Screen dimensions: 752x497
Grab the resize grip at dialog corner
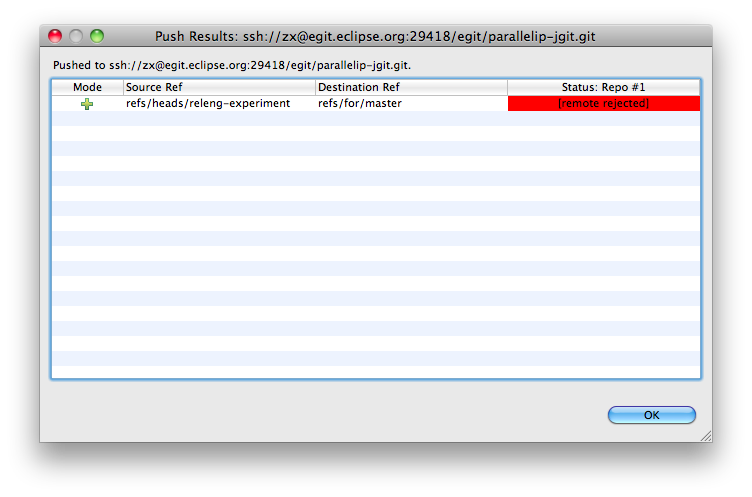(x=706, y=436)
